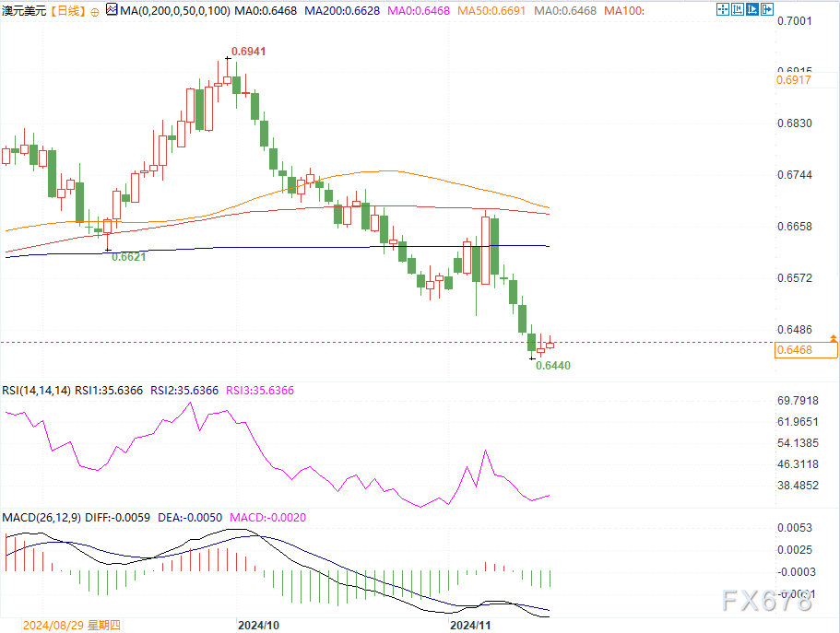Open the MA(0,200,0,50,0,100) parameters label
This screenshot has width=840, height=633.
[175, 11]
